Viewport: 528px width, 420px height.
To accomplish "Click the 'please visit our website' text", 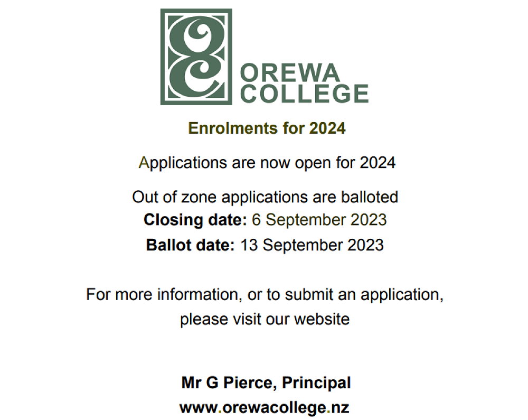I will click(265, 319).
